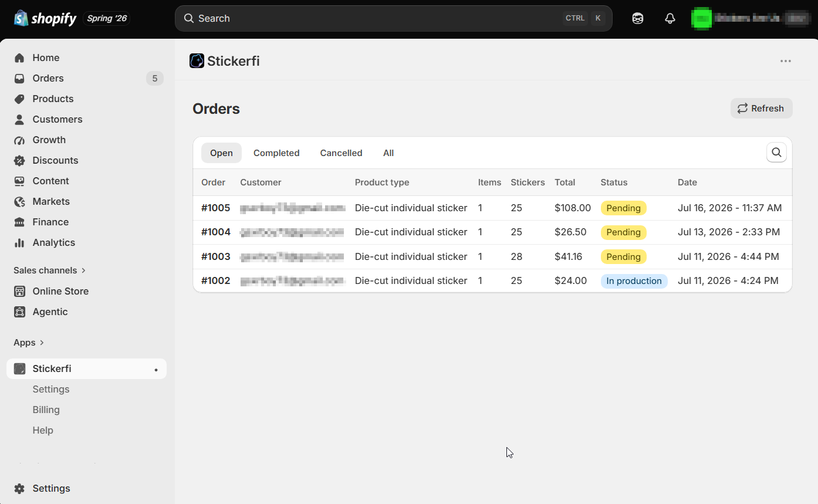Click the Settings gear icon
Image resolution: width=818 pixels, height=504 pixels.
pos(19,488)
